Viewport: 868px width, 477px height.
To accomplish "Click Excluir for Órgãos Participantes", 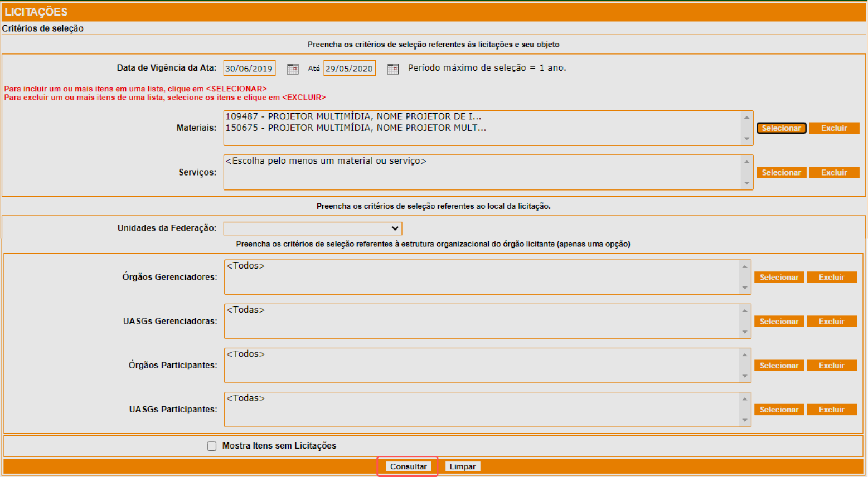I will 832,366.
